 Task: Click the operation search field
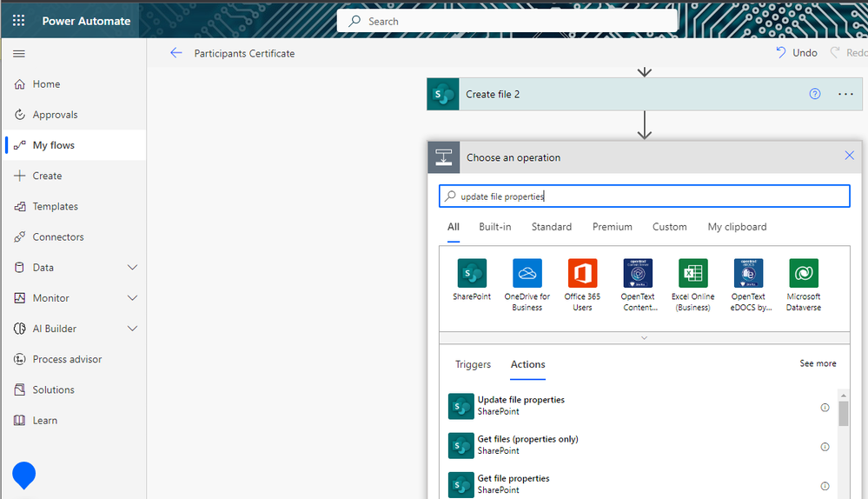pos(645,196)
